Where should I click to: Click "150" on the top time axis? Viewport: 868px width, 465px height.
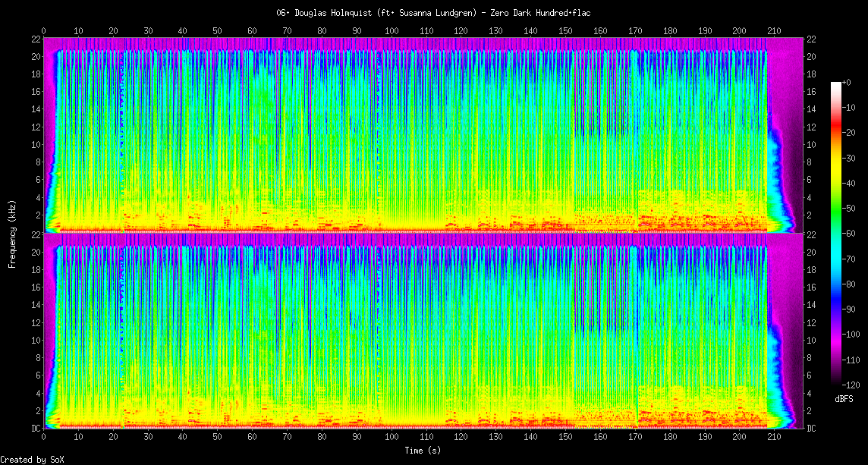(565, 31)
